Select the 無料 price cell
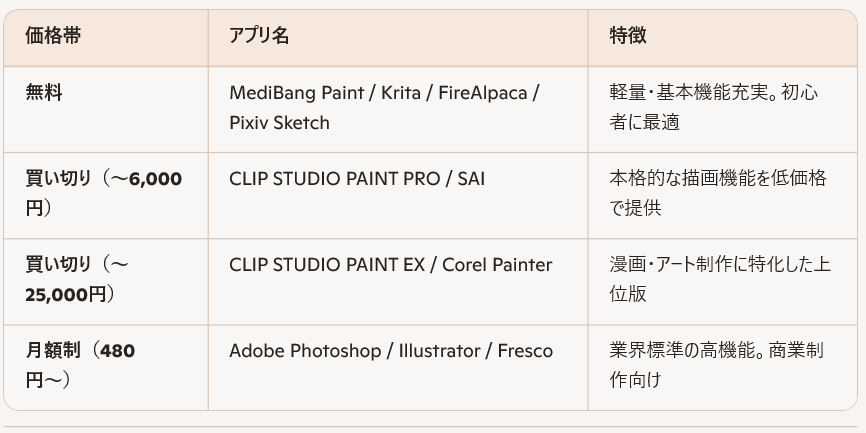866x433 pixels. pyautogui.click(x=44, y=93)
